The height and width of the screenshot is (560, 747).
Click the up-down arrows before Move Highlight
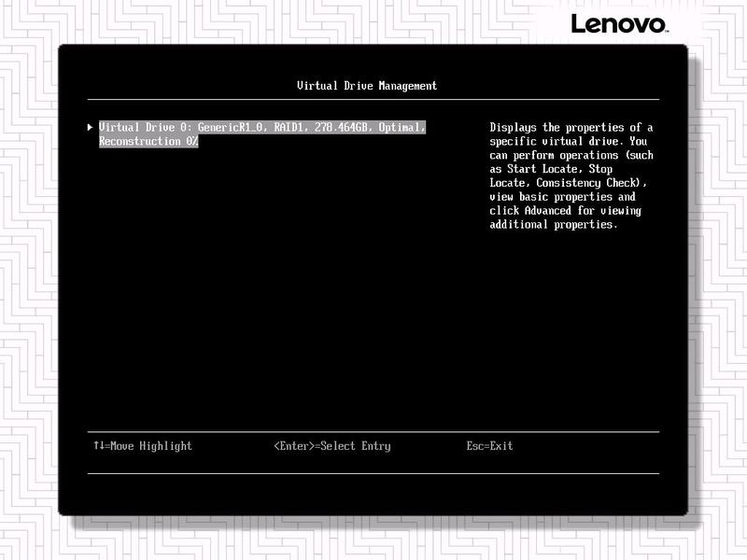[x=98, y=446]
